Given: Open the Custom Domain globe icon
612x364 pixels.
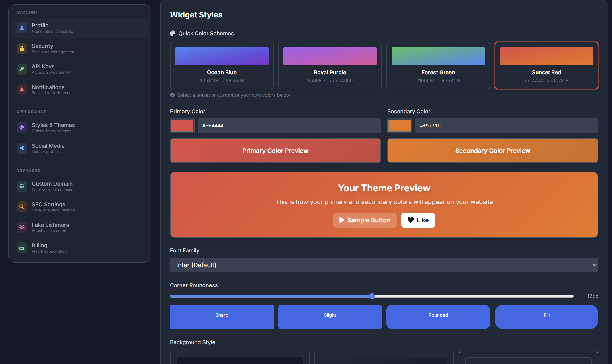Looking at the screenshot, I should [22, 186].
